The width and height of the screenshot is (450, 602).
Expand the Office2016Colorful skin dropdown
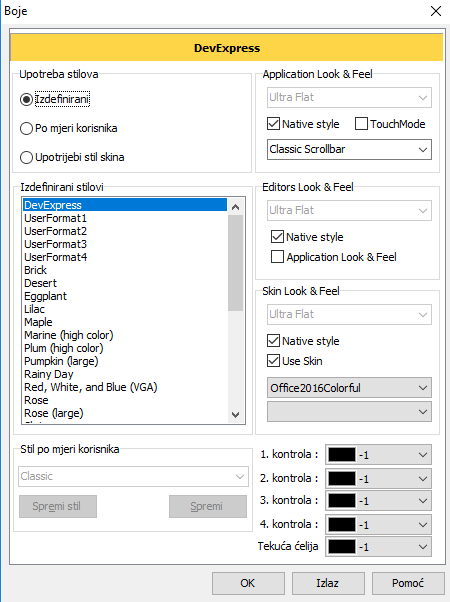tap(349, 388)
